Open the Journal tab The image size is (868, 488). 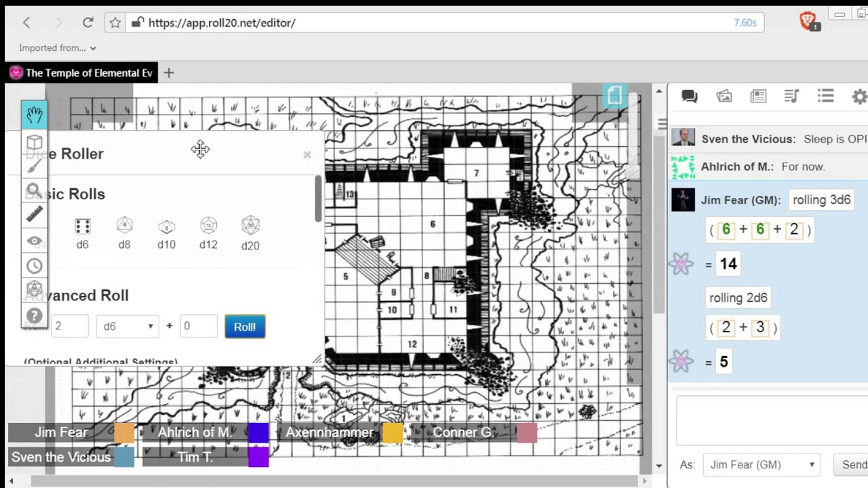758,97
